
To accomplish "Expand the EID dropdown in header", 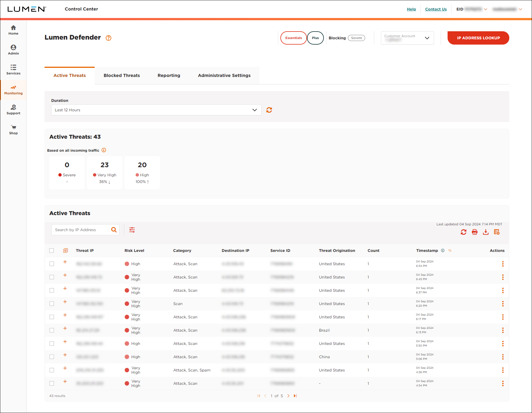I will 485,9.
